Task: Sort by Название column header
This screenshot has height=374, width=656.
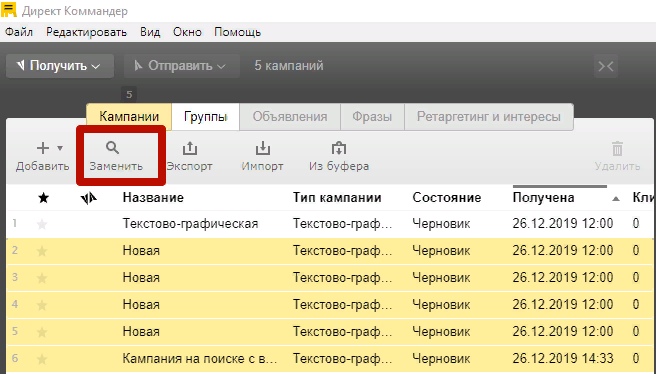Action: pyautogui.click(x=153, y=197)
